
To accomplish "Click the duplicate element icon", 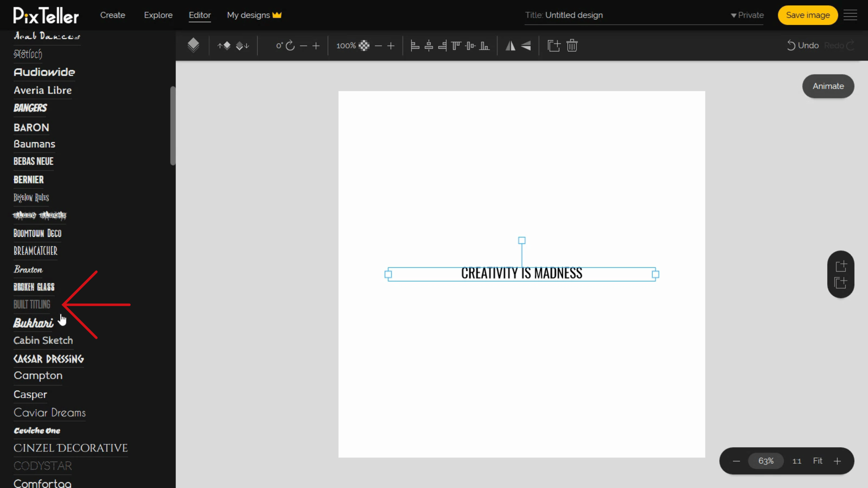I will point(552,45).
